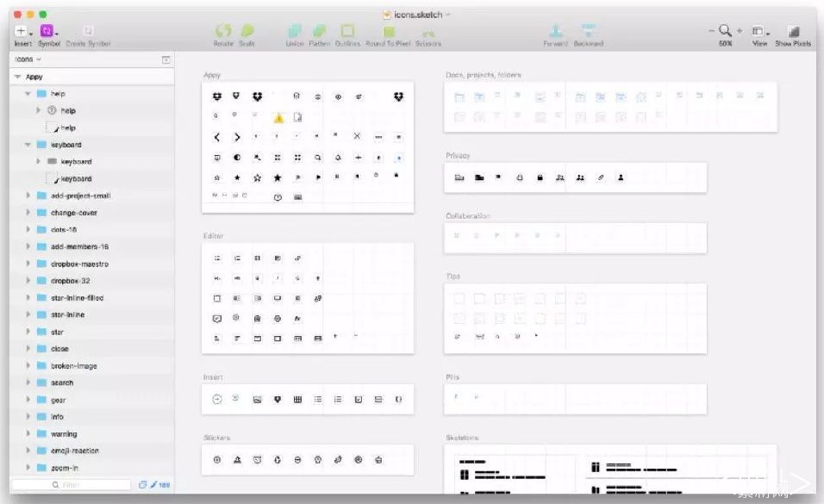
Task: Click the Rotate tool in toolbar
Action: tap(223, 30)
